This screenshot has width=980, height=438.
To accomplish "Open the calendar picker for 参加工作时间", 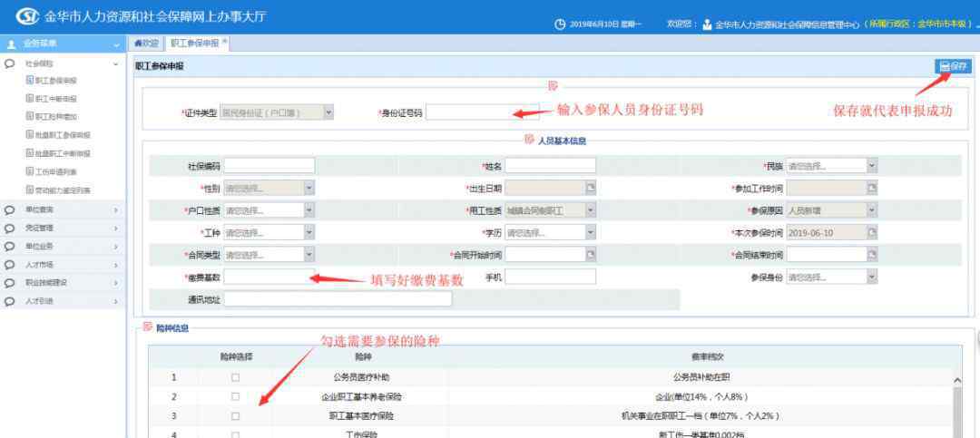I will pos(871,188).
